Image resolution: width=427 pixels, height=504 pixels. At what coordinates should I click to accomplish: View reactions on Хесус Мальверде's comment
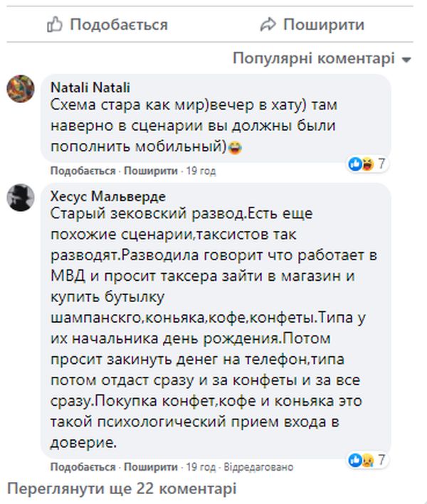point(367,459)
